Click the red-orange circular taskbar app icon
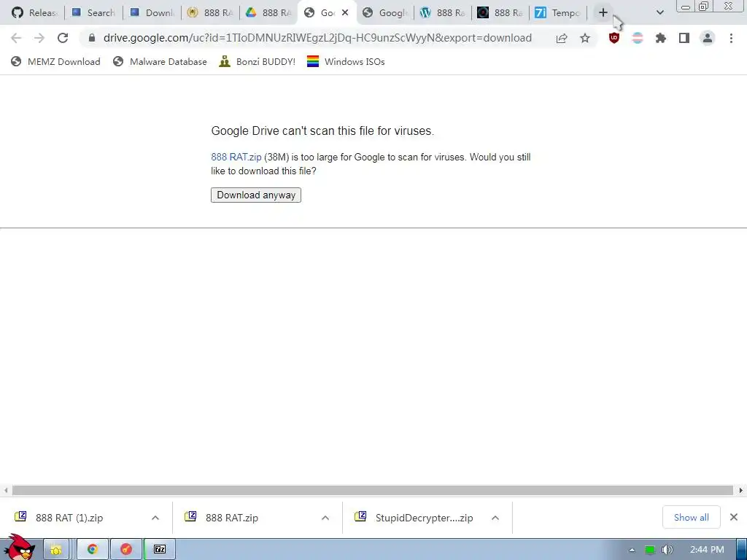Screen dimensions: 747x560 pos(126,550)
